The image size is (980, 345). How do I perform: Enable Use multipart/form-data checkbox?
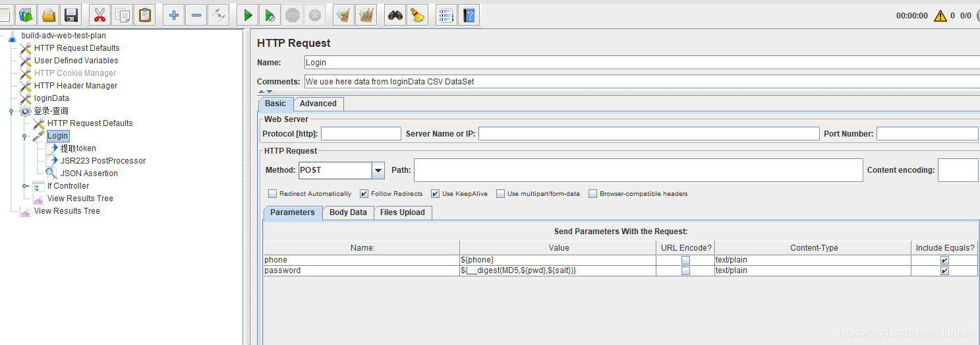[x=501, y=194]
